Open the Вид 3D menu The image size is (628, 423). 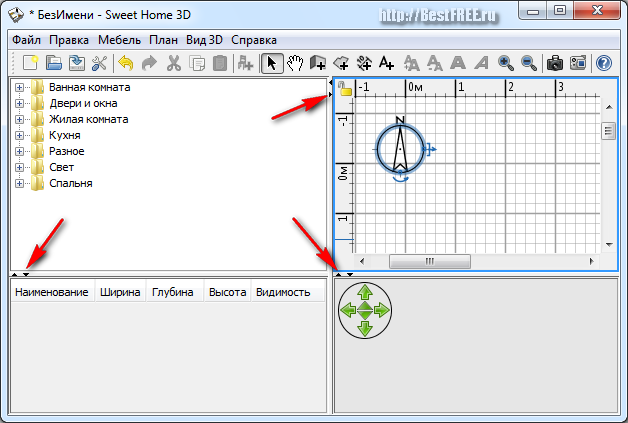pyautogui.click(x=204, y=40)
